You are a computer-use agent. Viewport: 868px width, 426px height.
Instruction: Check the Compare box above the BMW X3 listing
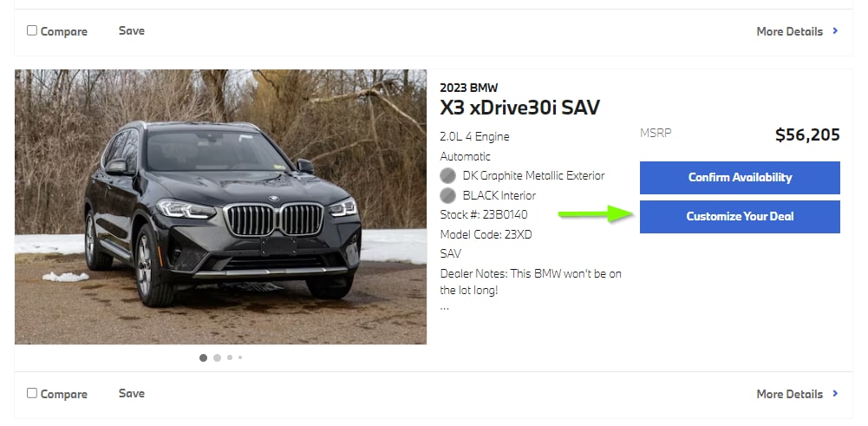(x=32, y=30)
